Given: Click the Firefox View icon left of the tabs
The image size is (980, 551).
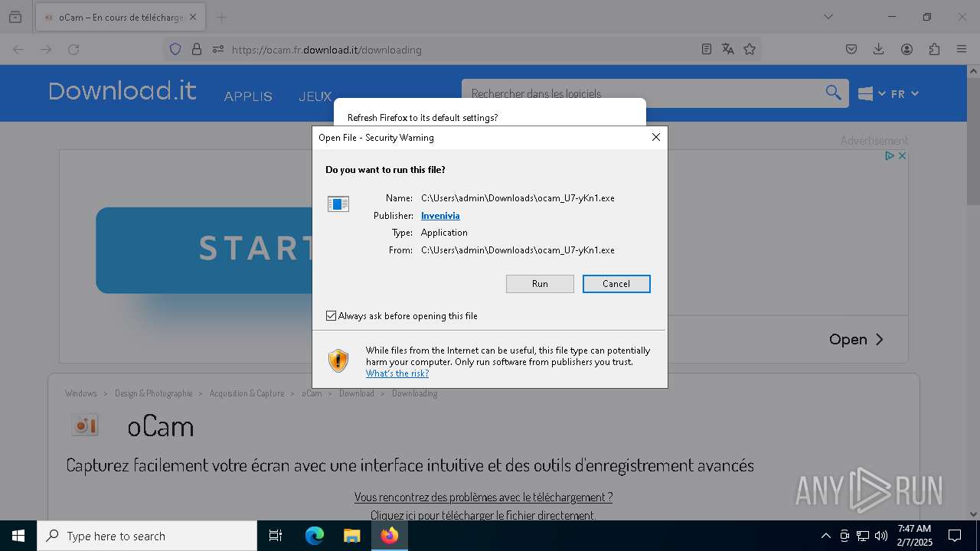Looking at the screenshot, I should pyautogui.click(x=15, y=17).
